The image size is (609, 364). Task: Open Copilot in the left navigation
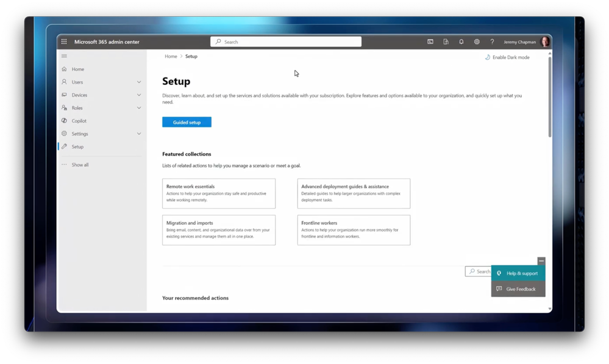[x=79, y=121]
